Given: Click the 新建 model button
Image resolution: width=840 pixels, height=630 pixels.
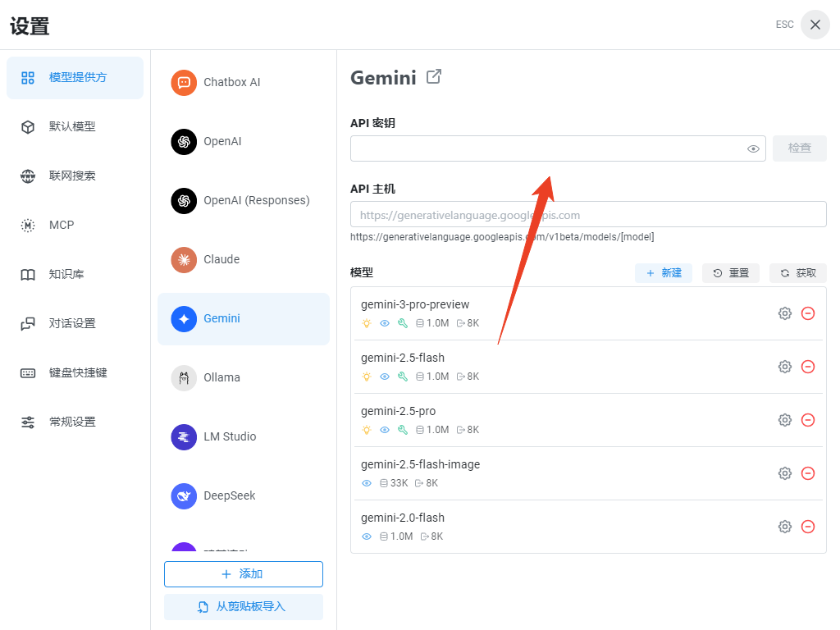Looking at the screenshot, I should [664, 273].
